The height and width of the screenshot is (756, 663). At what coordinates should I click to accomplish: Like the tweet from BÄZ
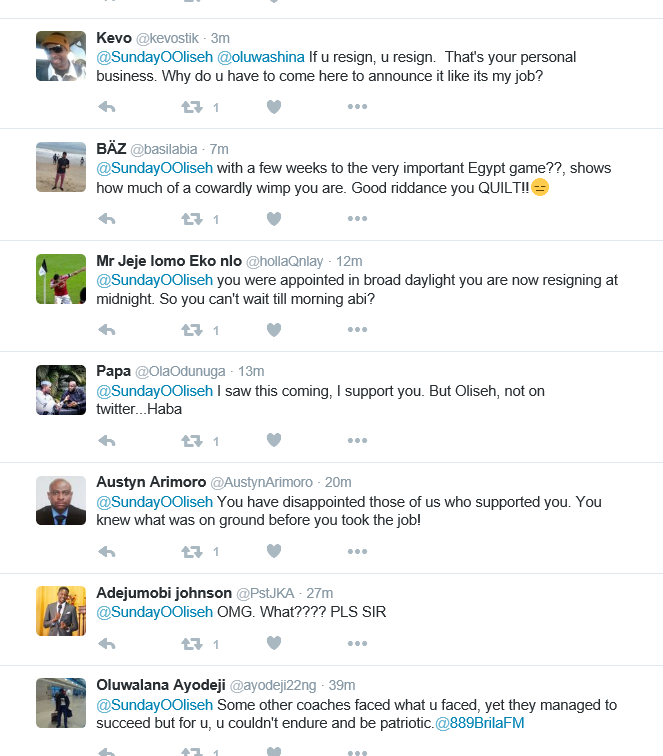point(274,219)
